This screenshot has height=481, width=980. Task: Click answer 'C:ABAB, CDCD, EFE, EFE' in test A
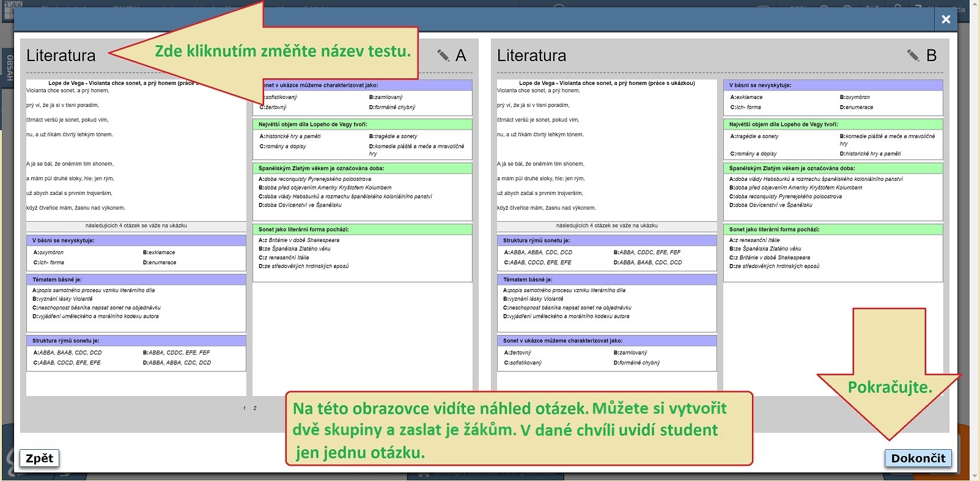tap(67, 363)
